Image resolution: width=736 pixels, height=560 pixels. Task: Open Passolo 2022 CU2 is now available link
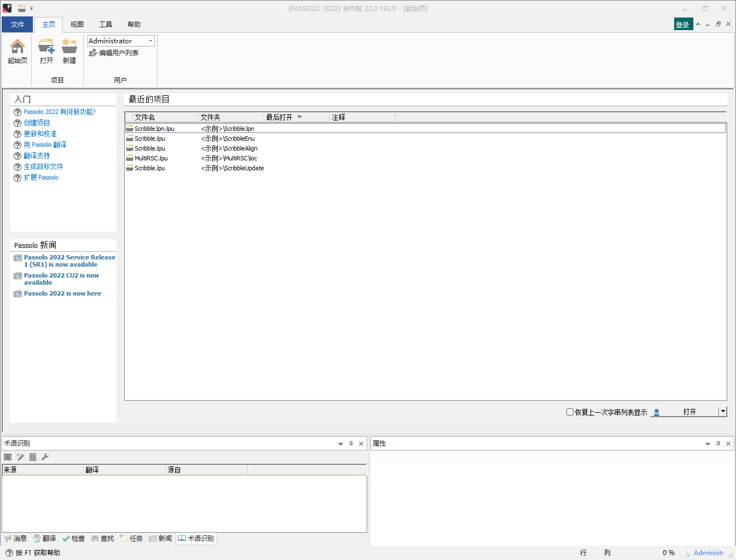(61, 279)
